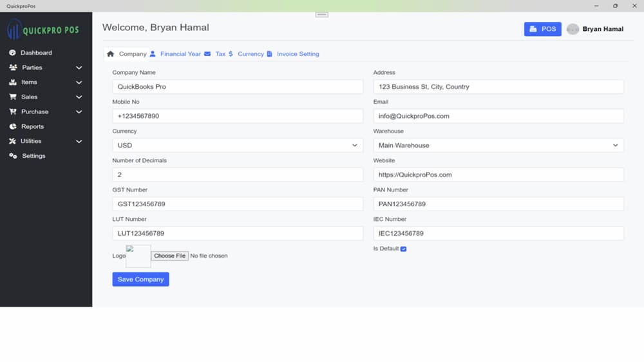644x362 pixels.
Task: Click the "Welcome, Bryan Hamal" heading
Action: [x=156, y=28]
